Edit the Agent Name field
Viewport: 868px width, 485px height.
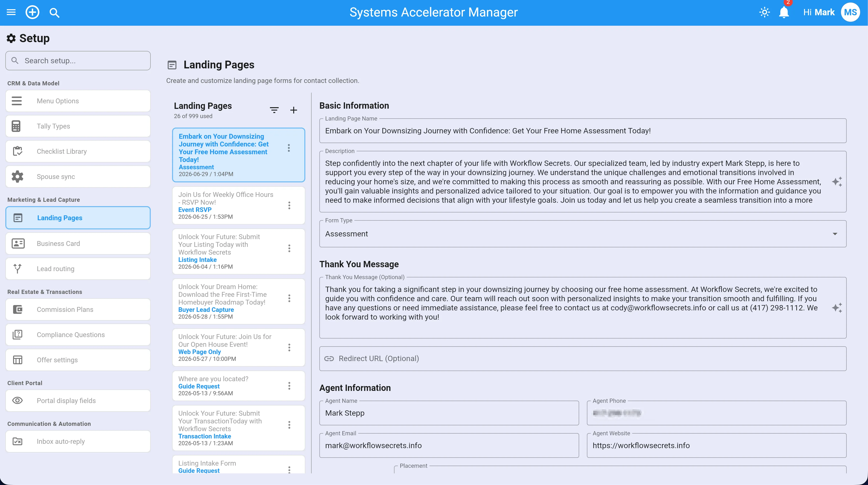(x=449, y=413)
